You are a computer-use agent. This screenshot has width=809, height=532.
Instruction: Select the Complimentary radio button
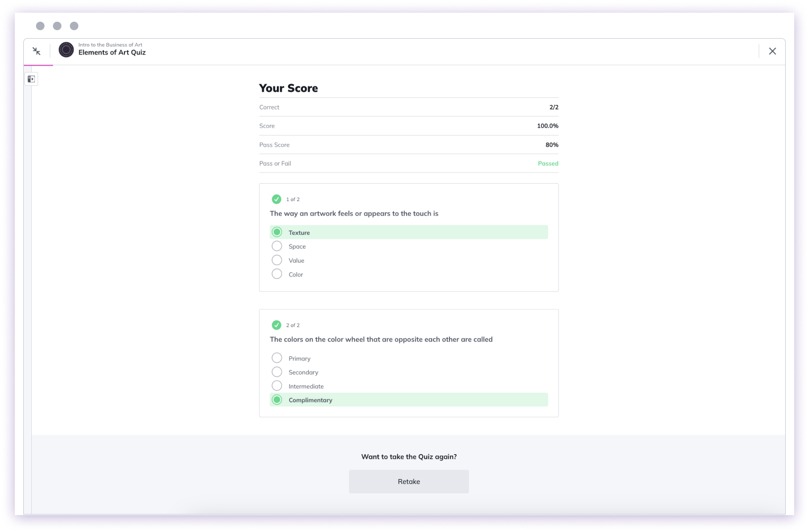[277, 400]
